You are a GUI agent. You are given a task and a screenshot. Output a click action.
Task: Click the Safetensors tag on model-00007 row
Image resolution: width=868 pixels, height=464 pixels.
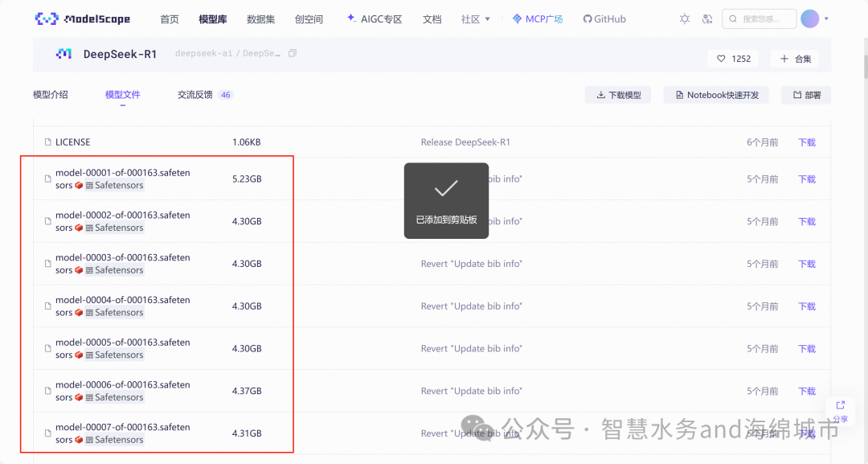click(x=114, y=440)
